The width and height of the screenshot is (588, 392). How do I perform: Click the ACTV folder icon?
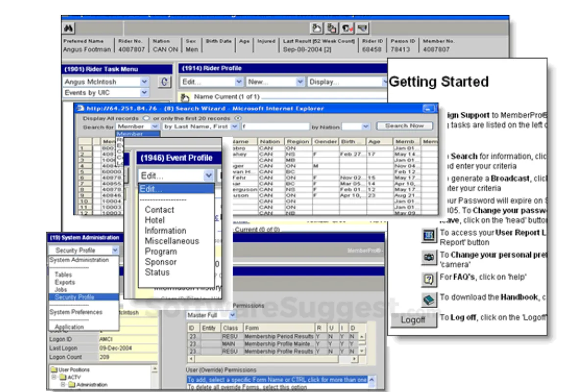tap(63, 377)
